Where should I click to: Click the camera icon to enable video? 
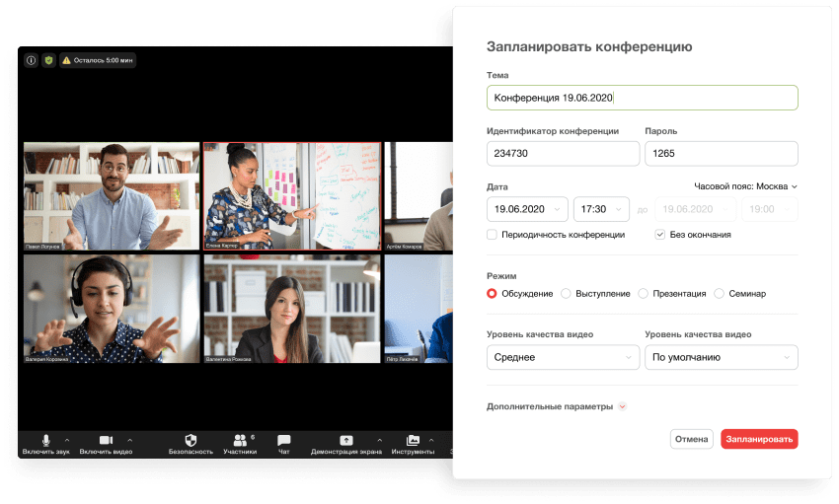click(106, 440)
